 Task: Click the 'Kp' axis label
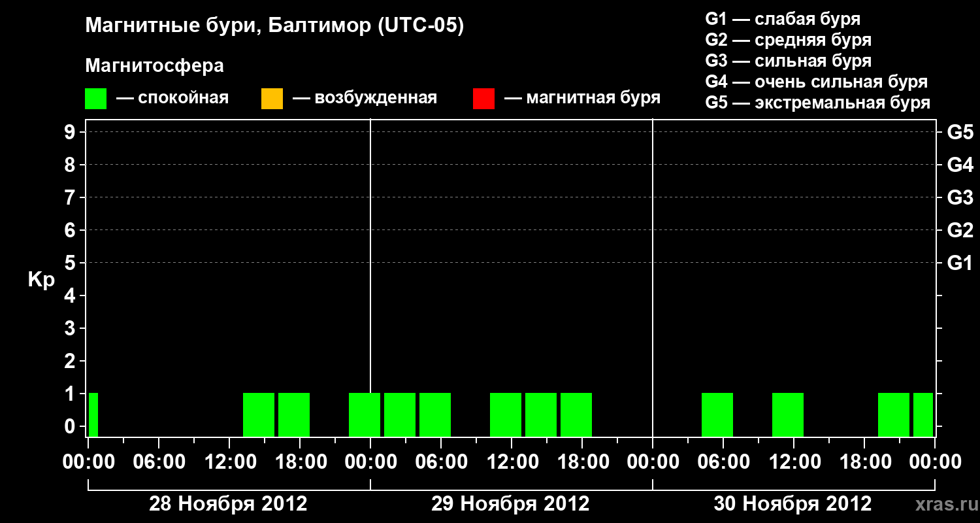pos(41,280)
